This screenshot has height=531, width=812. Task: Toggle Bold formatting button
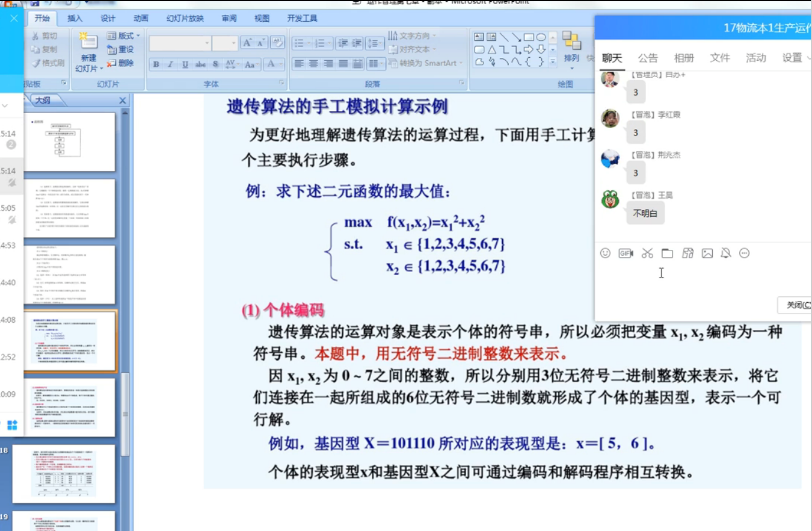(156, 64)
